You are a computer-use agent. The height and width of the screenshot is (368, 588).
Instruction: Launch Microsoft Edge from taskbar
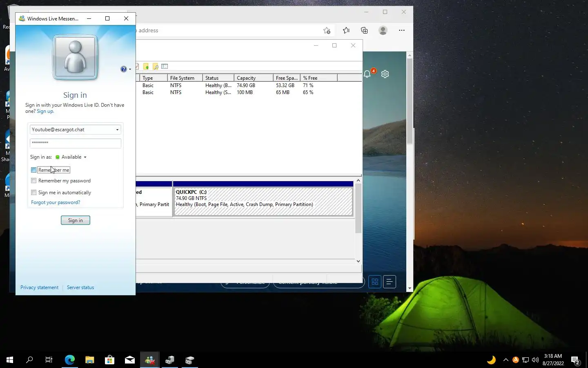(x=70, y=360)
